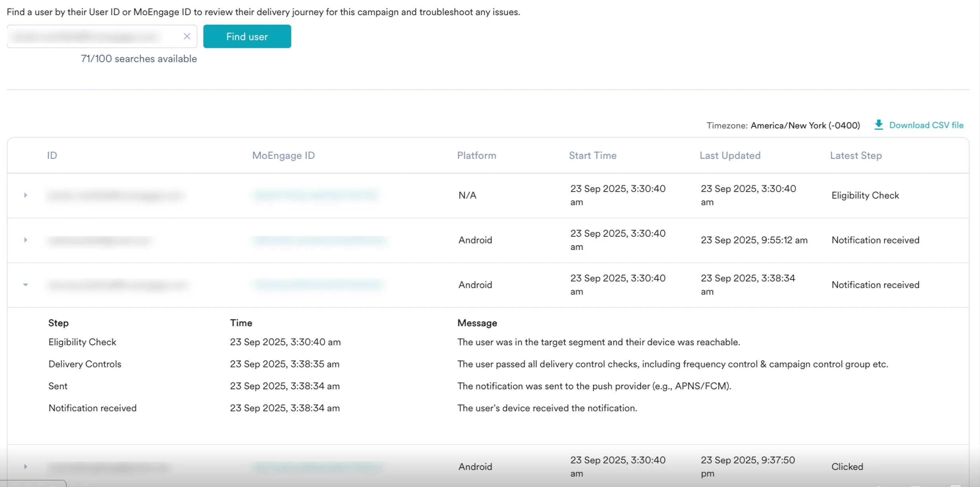This screenshot has height=487, width=980.
Task: Click the Start Time column header
Action: 592,155
